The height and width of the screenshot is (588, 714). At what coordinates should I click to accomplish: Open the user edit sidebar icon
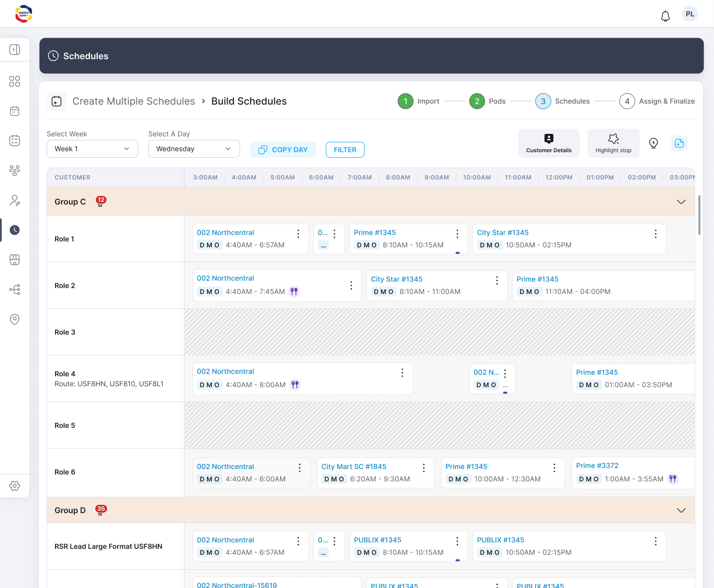[x=15, y=200]
